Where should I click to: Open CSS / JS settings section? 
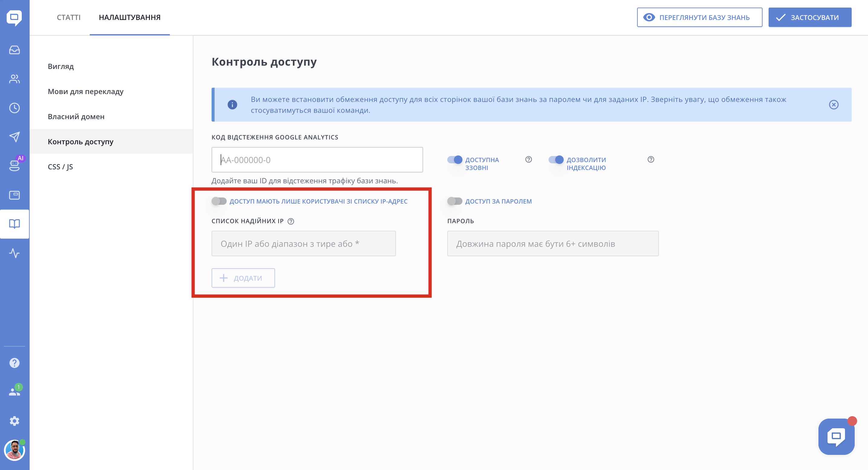60,167
